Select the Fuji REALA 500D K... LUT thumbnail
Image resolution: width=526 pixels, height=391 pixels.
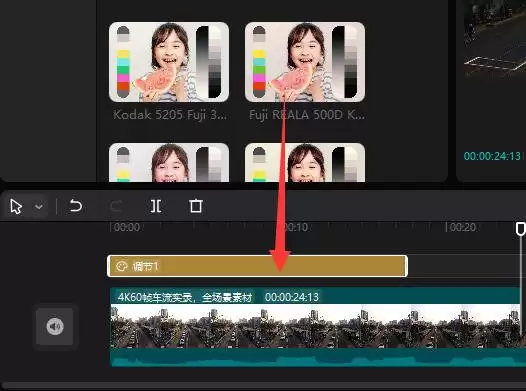click(x=305, y=62)
